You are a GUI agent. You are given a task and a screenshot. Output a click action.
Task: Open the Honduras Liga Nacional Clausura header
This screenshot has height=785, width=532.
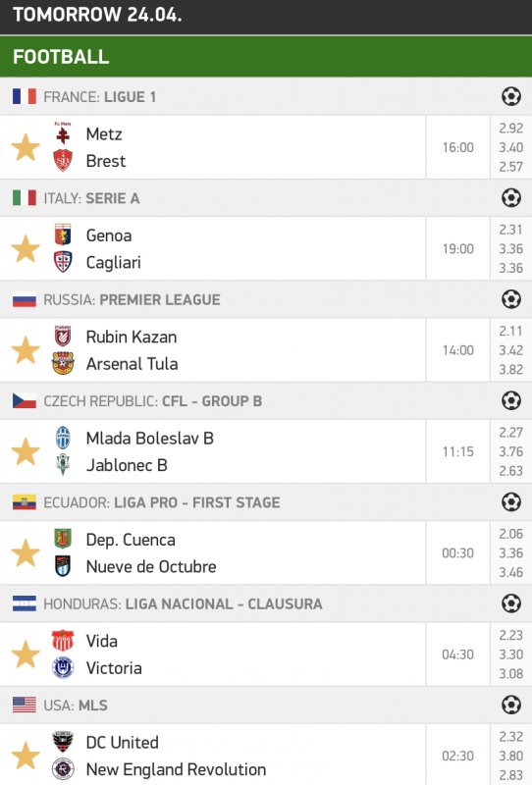(266, 603)
